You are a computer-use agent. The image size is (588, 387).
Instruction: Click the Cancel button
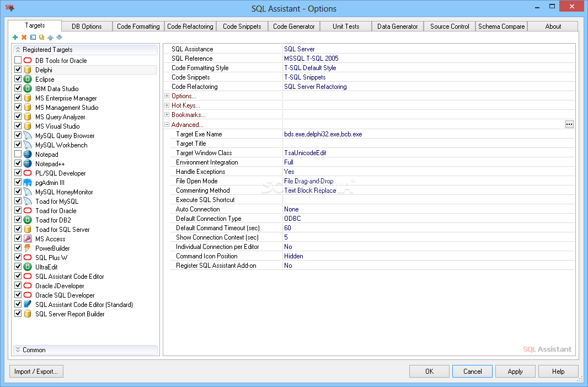tap(473, 371)
